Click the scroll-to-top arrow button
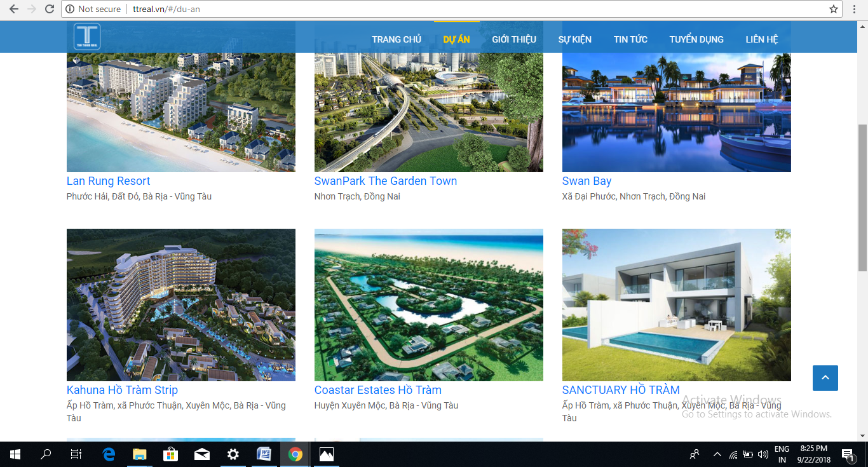868x467 pixels. click(x=825, y=378)
